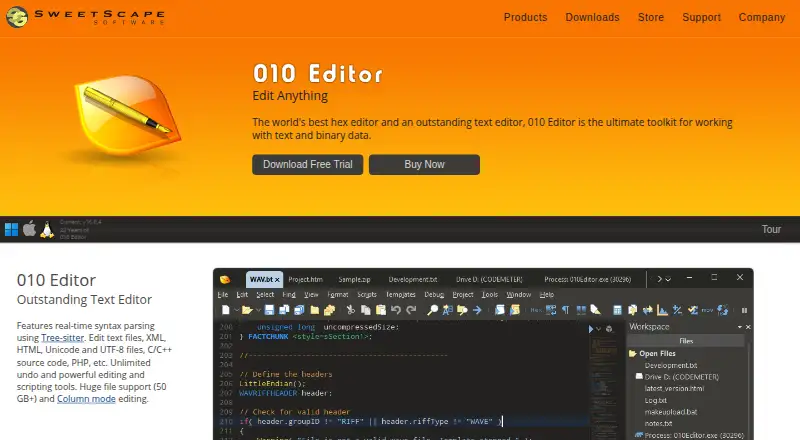Open the Tools menu in editor
The image size is (800, 440).
click(x=489, y=295)
